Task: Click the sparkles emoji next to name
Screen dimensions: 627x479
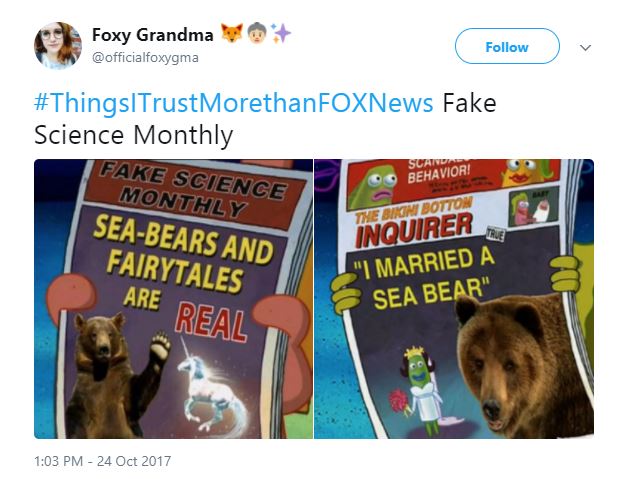Action: (x=281, y=33)
